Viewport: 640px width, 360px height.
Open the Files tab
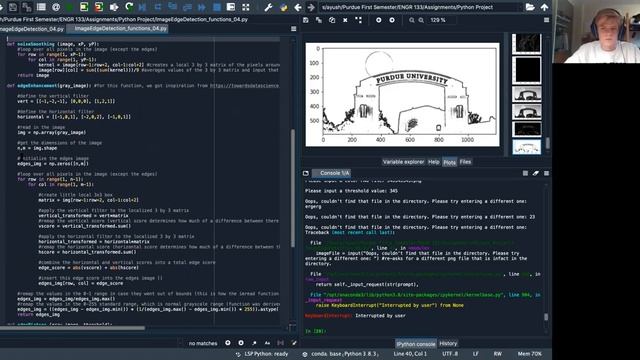coord(465,162)
